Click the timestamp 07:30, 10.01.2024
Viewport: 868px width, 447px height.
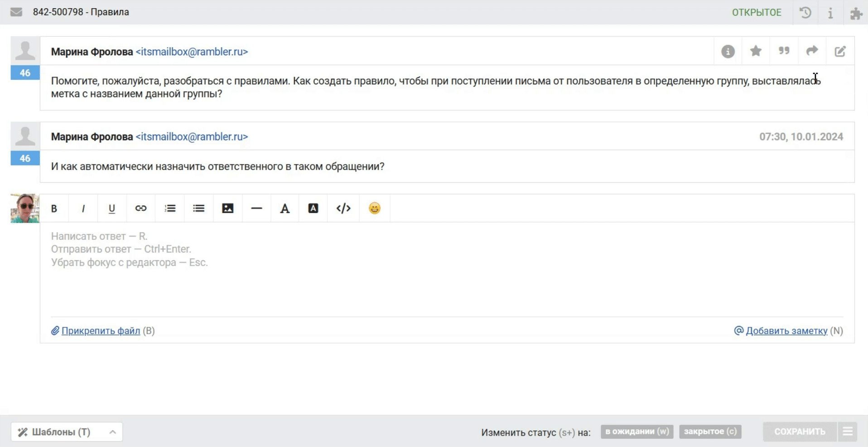point(801,136)
